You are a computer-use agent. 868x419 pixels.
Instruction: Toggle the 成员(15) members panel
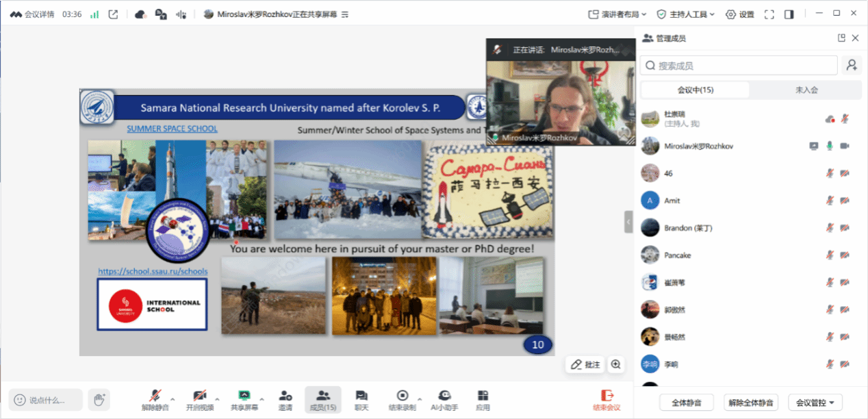click(323, 400)
